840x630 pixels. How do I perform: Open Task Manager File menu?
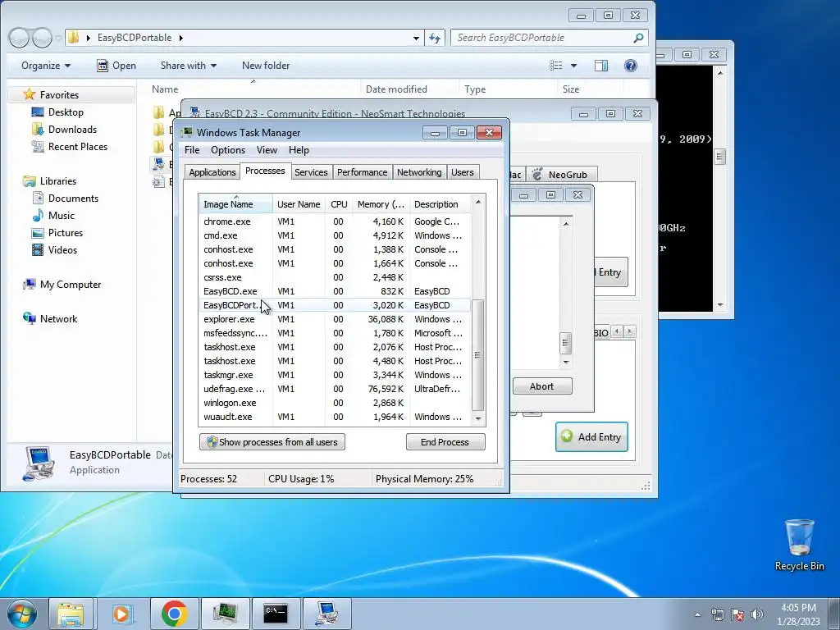coord(192,150)
